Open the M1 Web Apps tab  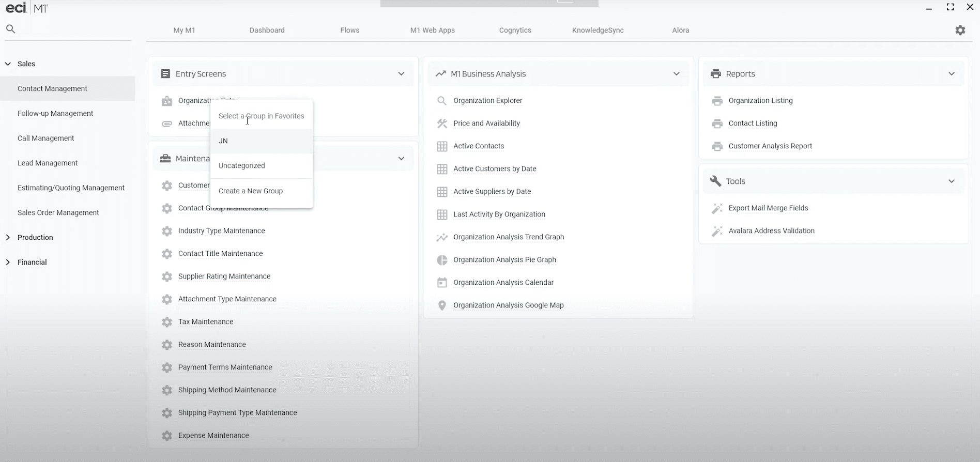[433, 30]
